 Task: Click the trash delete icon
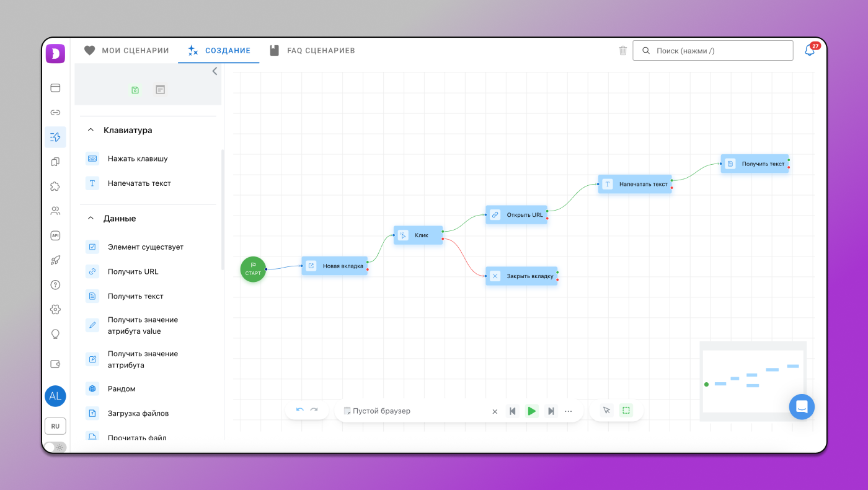click(x=623, y=51)
